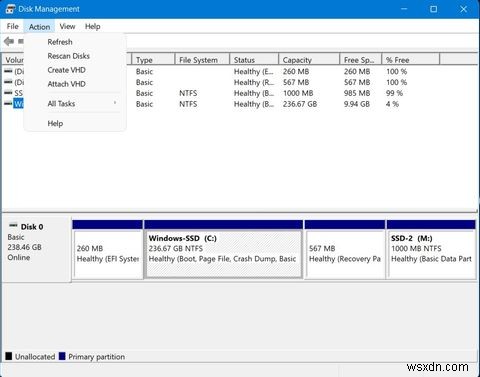Sort by the % Free column header
The width and height of the screenshot is (480, 377).
click(x=411, y=60)
